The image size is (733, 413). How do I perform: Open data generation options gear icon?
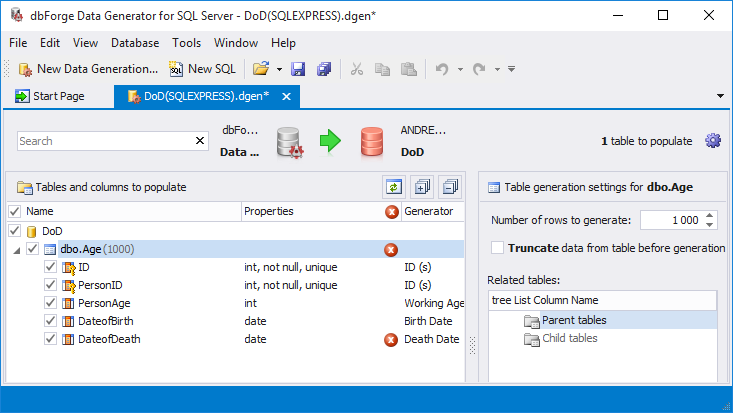(713, 141)
